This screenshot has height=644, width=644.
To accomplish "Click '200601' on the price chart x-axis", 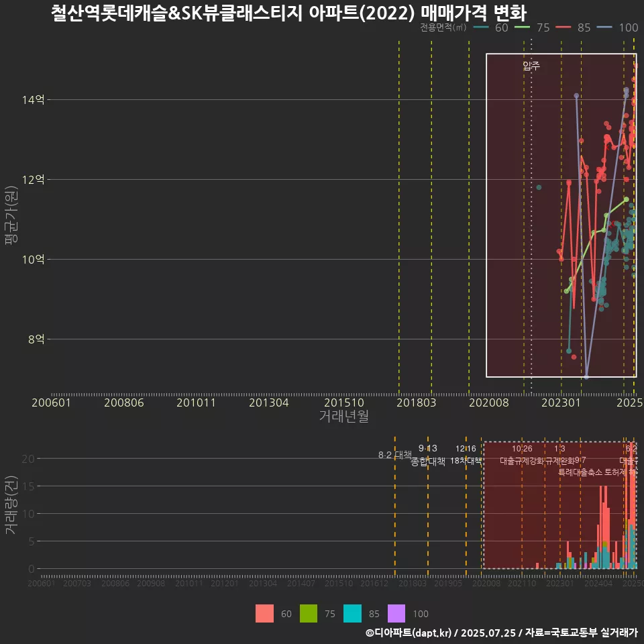I will pyautogui.click(x=52, y=402).
